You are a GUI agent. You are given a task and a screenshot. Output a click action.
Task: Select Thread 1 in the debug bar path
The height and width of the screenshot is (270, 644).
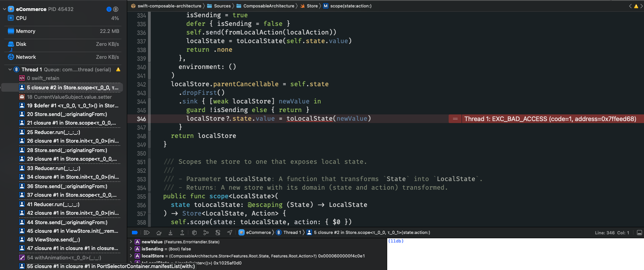289,232
